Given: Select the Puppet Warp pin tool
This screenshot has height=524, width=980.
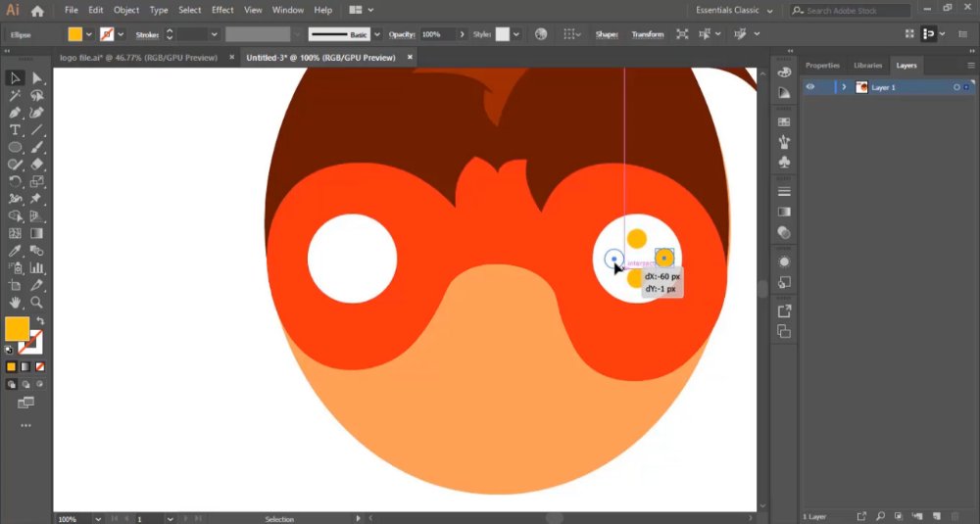Looking at the screenshot, I should point(37,199).
